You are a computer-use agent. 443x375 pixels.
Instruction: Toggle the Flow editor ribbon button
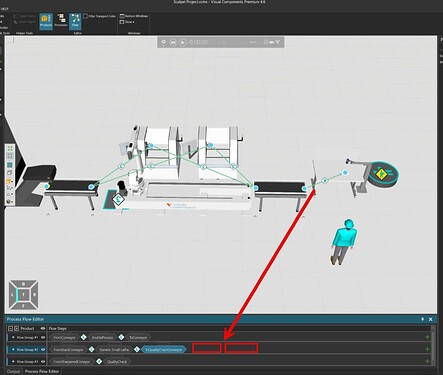(x=75, y=21)
